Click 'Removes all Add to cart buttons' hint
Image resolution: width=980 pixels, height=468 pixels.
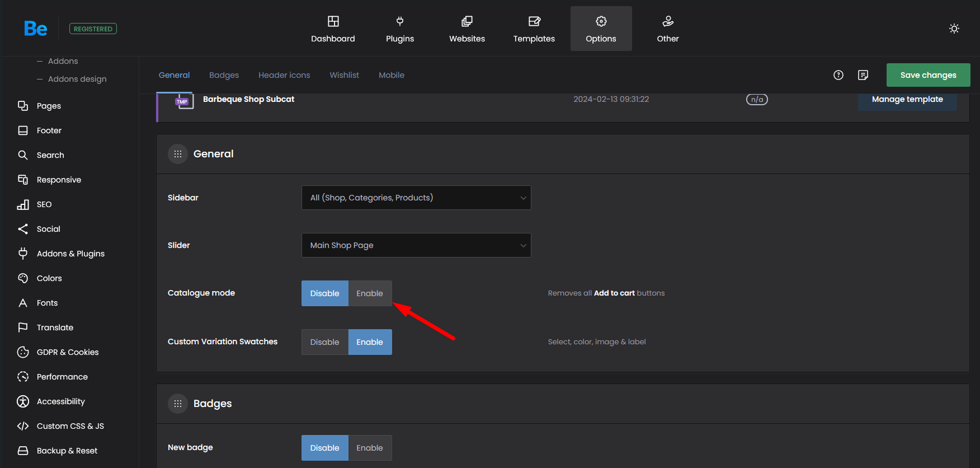coord(606,293)
